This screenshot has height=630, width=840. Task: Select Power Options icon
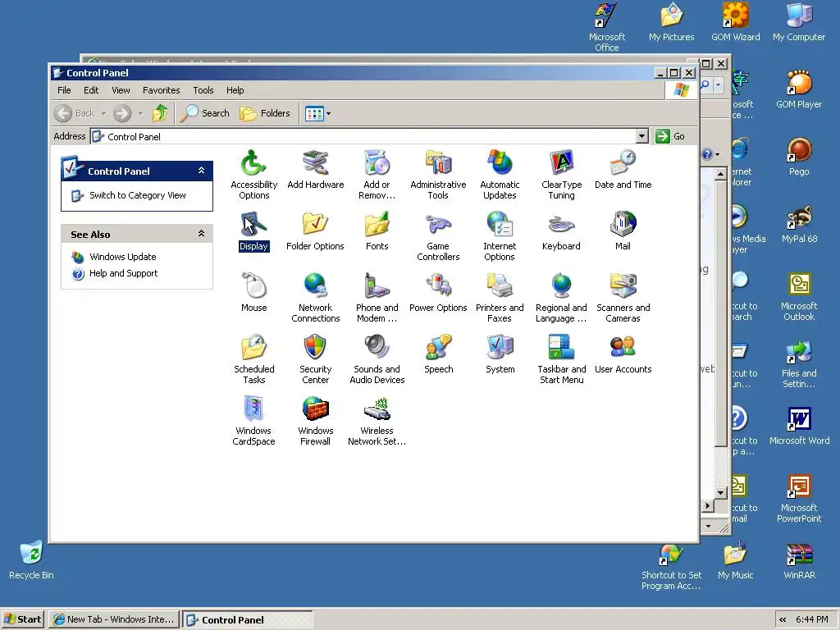point(438,293)
